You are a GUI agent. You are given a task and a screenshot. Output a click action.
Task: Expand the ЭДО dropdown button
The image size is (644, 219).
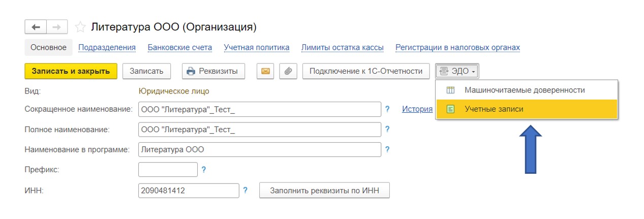[457, 71]
